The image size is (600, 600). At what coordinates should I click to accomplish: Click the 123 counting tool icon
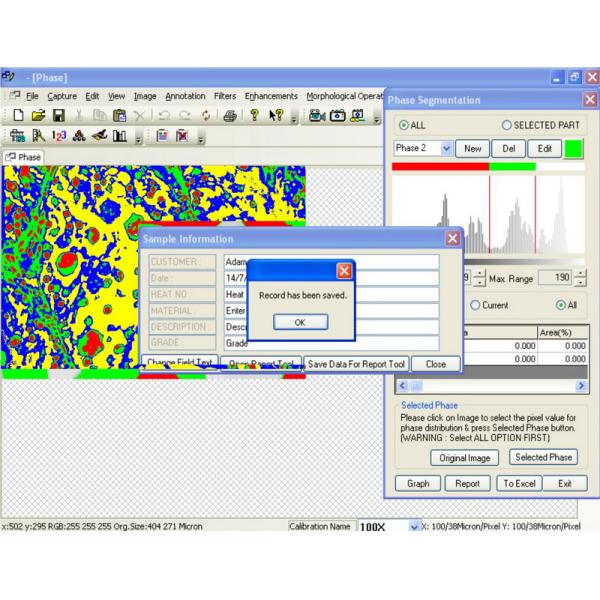[60, 136]
